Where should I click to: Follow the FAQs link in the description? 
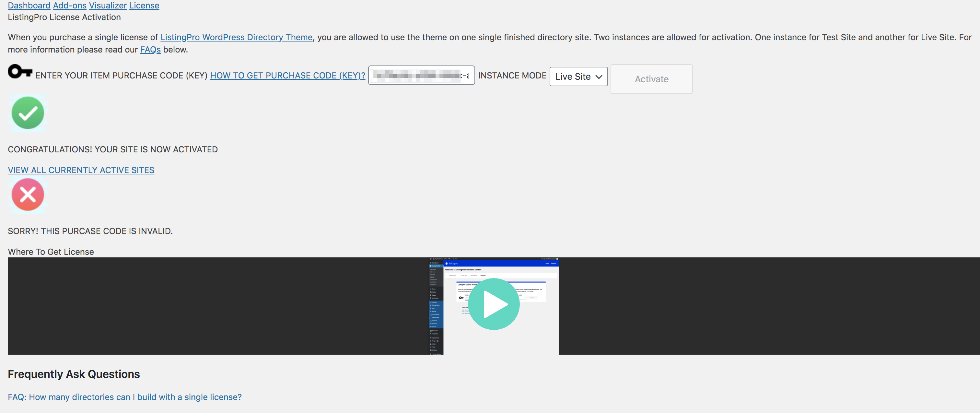coord(150,50)
